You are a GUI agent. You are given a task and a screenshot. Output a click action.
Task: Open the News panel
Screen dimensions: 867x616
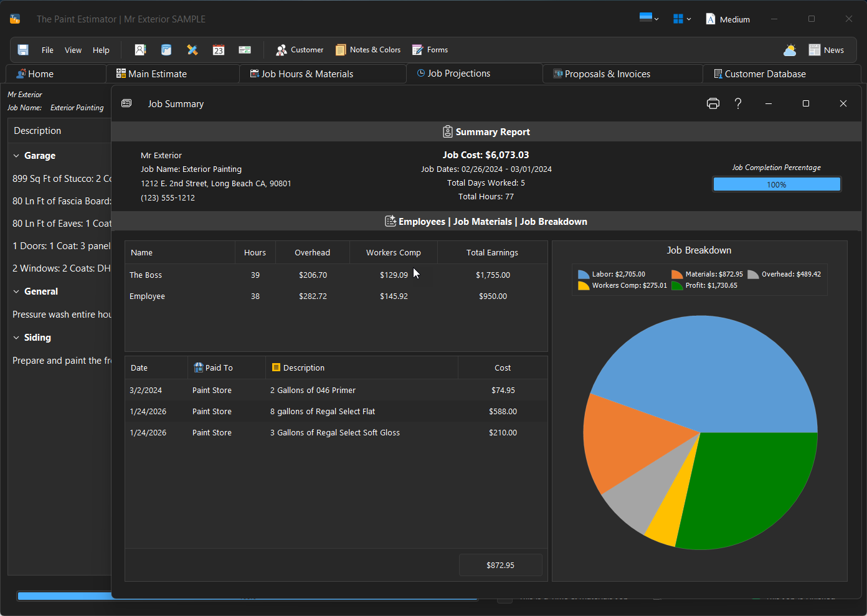click(x=827, y=50)
